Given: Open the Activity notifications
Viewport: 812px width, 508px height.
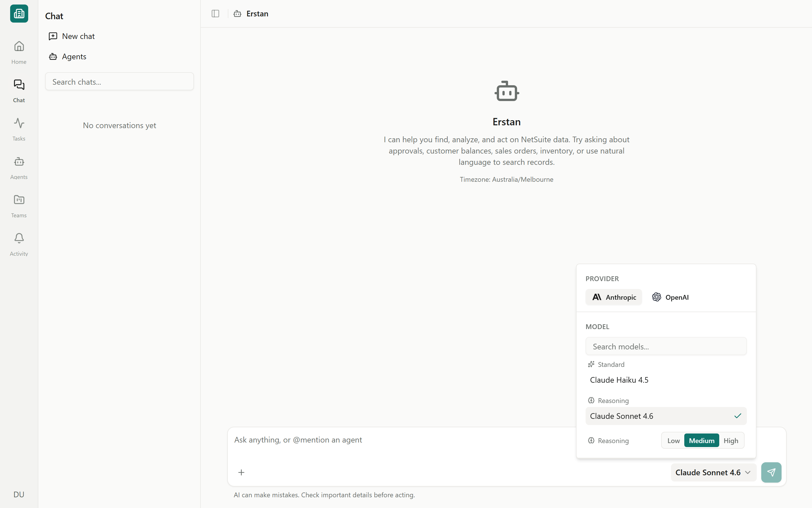Looking at the screenshot, I should pyautogui.click(x=19, y=244).
